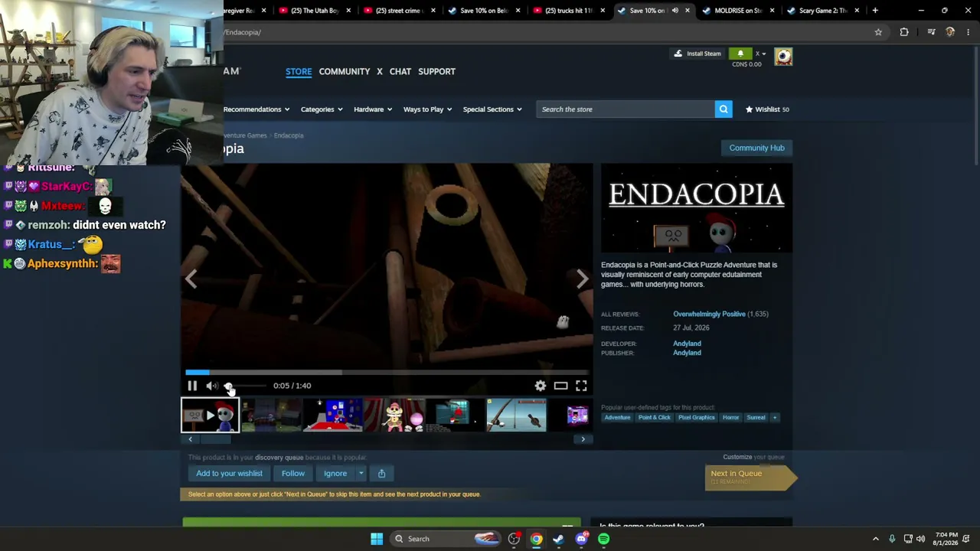Image resolution: width=980 pixels, height=551 pixels.
Task: Open the Steam account avatar
Action: click(783, 57)
